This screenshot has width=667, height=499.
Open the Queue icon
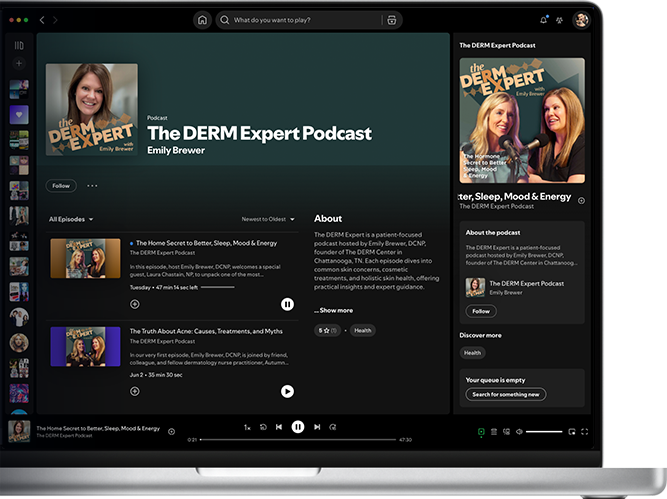tap(493, 432)
